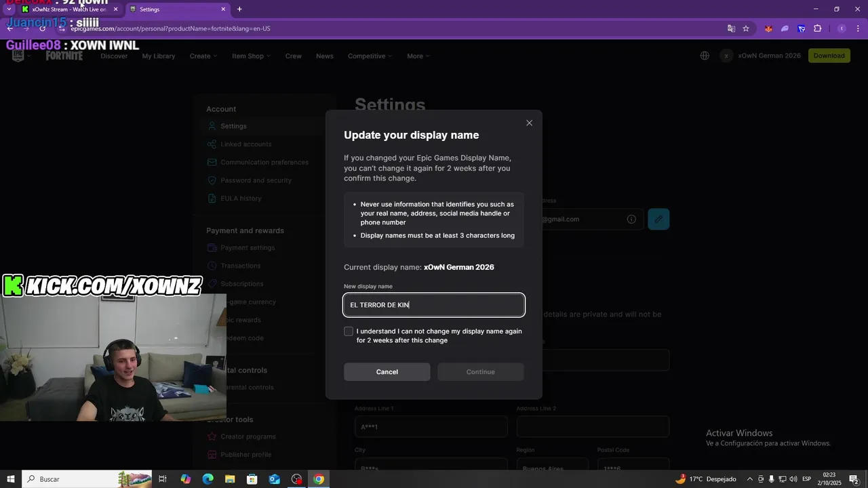Viewport: 868px width, 488px height.
Task: Open the Crew page
Action: pyautogui.click(x=294, y=56)
